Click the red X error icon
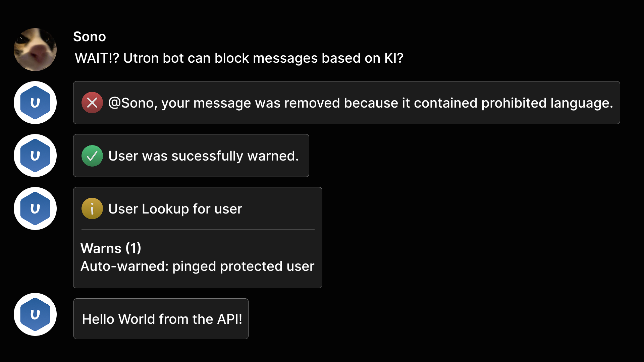Viewport: 644px width, 362px height. (92, 103)
